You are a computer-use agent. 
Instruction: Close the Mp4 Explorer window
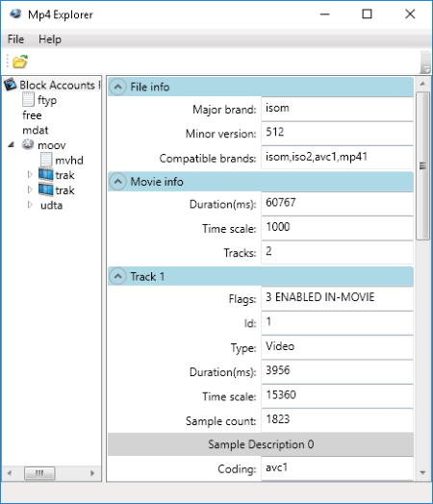[410, 14]
